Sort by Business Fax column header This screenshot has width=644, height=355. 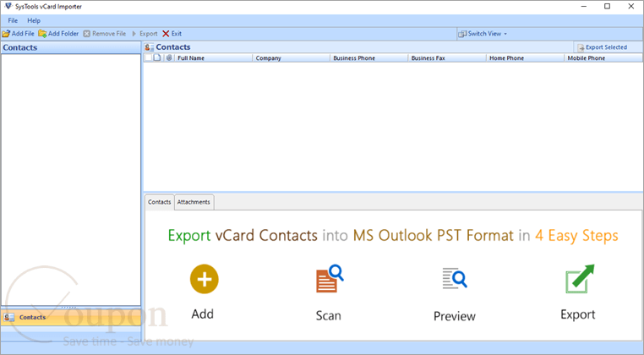click(x=447, y=58)
